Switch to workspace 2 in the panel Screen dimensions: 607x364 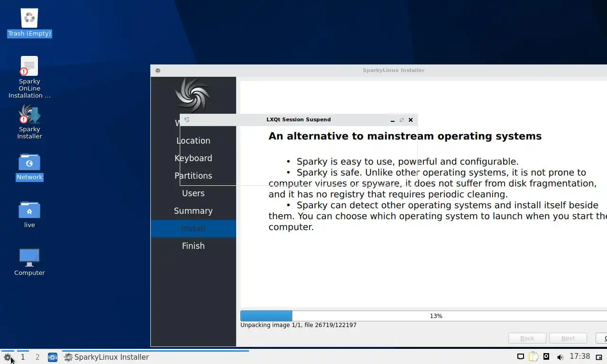tap(37, 357)
